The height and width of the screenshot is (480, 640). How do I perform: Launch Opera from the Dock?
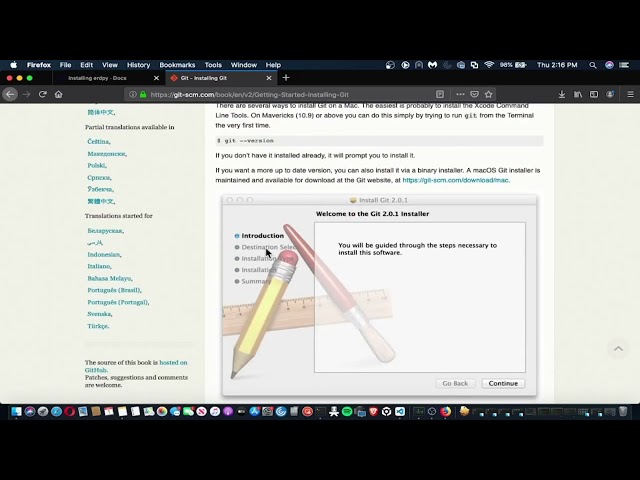coord(69,411)
